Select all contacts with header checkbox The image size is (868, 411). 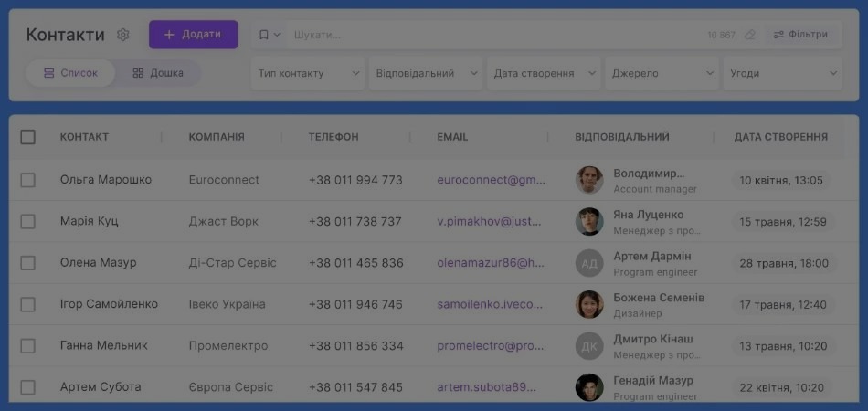tap(27, 137)
